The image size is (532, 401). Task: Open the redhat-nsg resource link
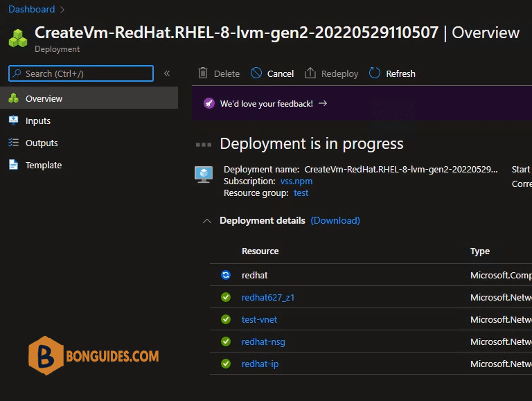(x=263, y=342)
